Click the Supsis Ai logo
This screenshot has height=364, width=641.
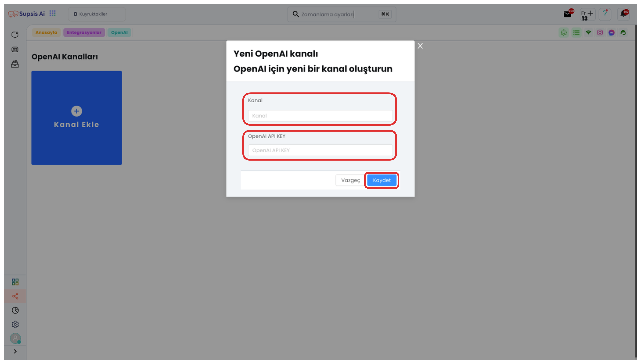(26, 14)
